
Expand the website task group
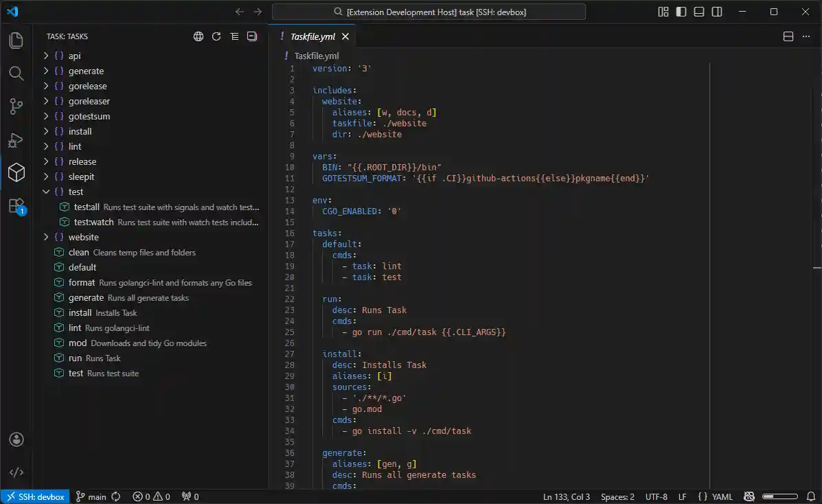tap(46, 237)
